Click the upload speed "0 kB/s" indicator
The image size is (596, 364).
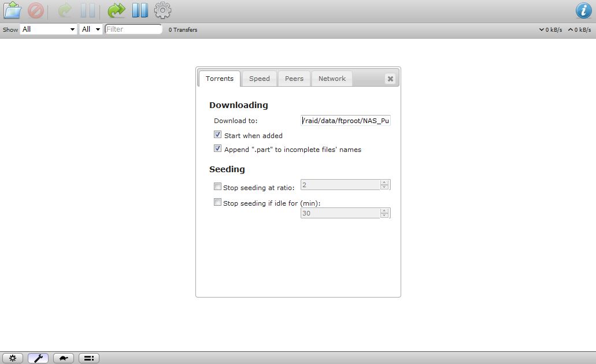click(580, 29)
